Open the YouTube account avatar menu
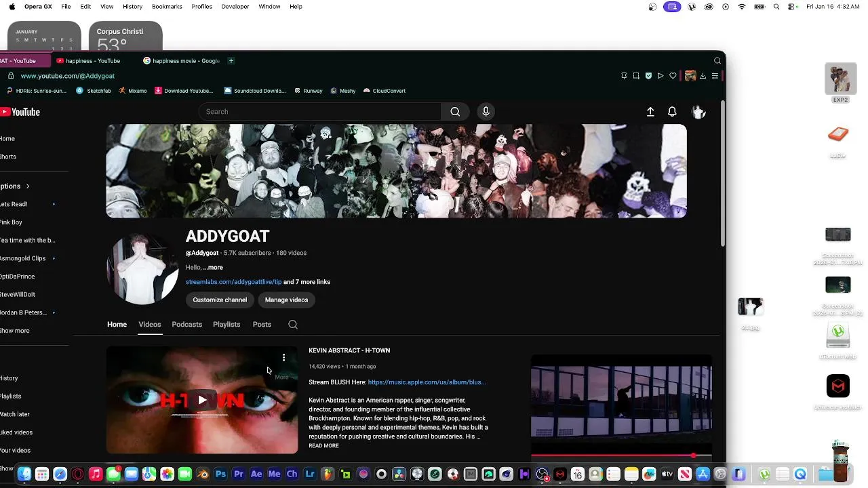 pyautogui.click(x=698, y=112)
